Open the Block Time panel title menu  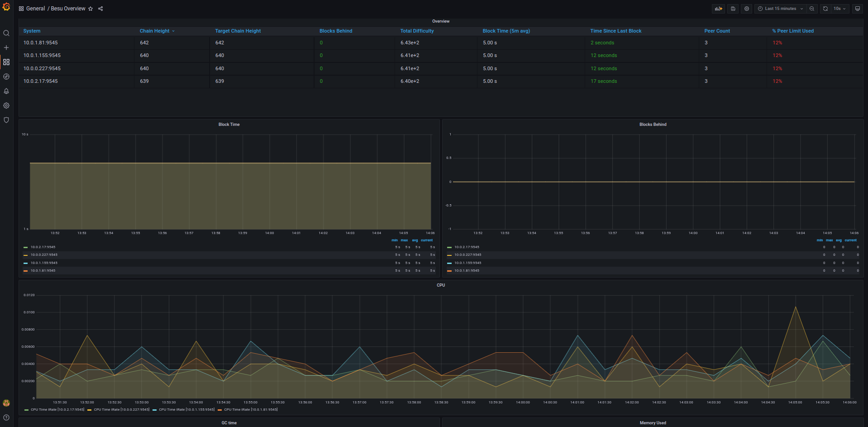tap(229, 124)
